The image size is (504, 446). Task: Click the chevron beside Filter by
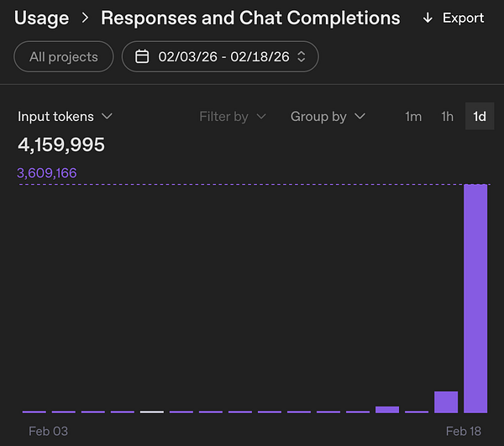261,116
